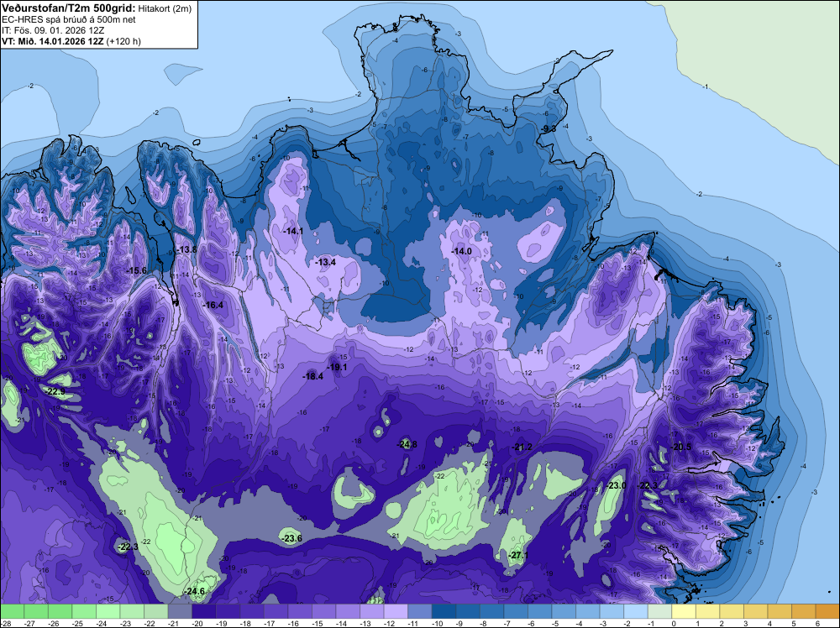The height and width of the screenshot is (628, 840).
Task: Click the -23.6 temperature label
Action: (292, 539)
